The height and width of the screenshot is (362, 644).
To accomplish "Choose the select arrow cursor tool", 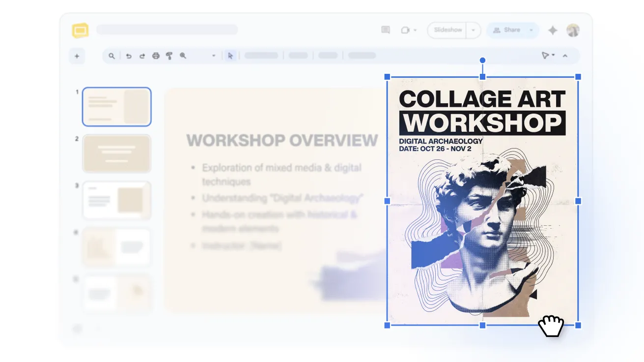I will click(x=230, y=56).
